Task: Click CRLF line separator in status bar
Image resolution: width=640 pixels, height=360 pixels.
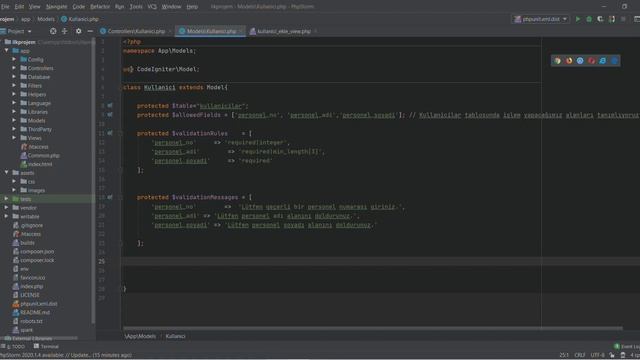Action: coord(580,355)
